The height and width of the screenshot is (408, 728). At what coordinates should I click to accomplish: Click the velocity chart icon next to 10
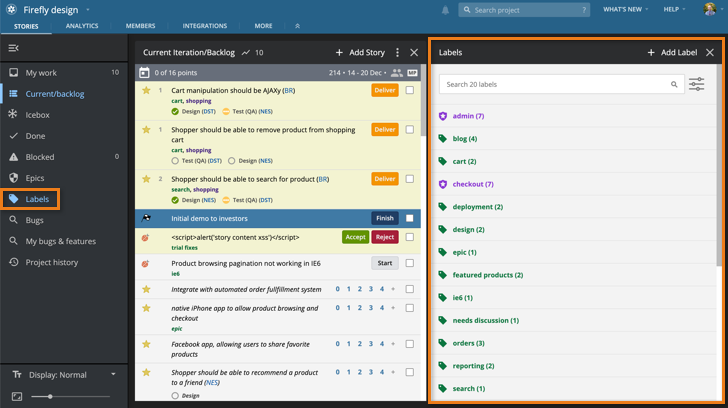(x=246, y=52)
